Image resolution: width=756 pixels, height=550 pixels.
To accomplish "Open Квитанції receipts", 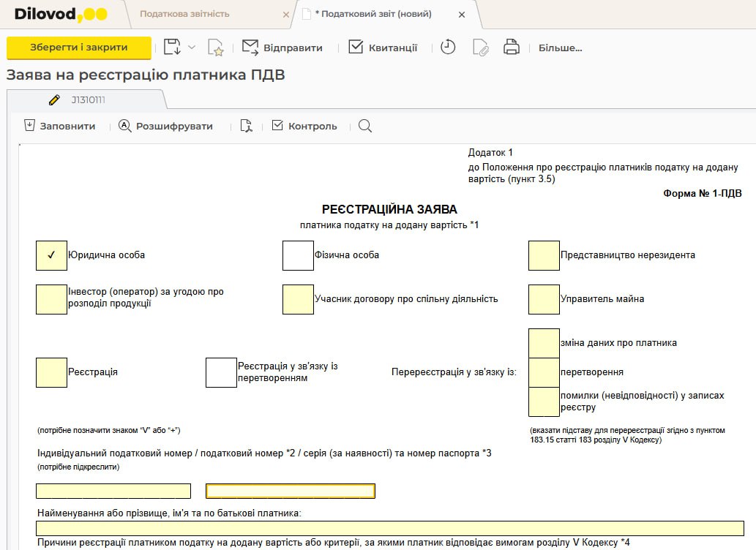I will pos(383,48).
